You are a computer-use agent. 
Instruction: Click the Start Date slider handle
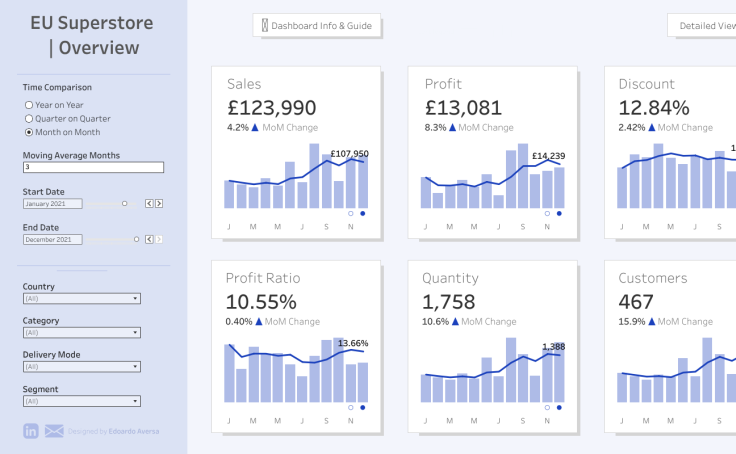(124, 204)
